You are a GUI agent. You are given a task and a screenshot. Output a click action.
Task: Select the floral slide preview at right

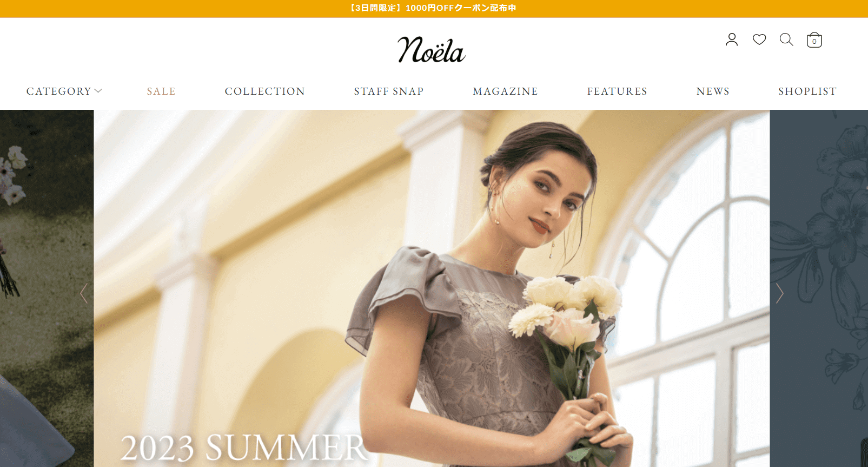[x=819, y=288]
